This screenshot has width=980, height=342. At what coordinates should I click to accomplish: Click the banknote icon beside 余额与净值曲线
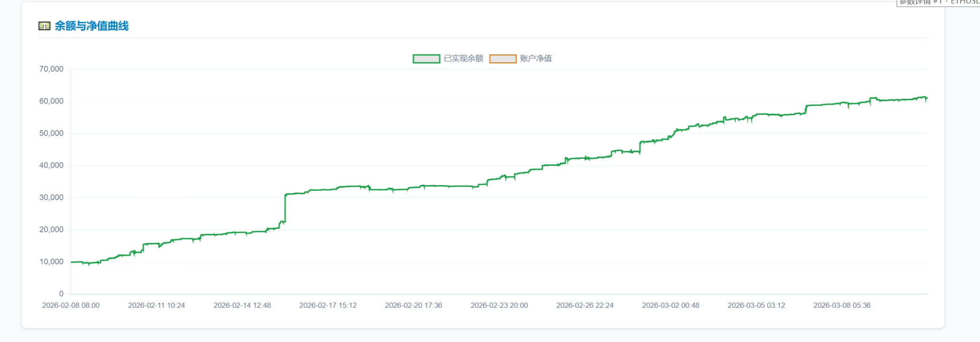44,26
